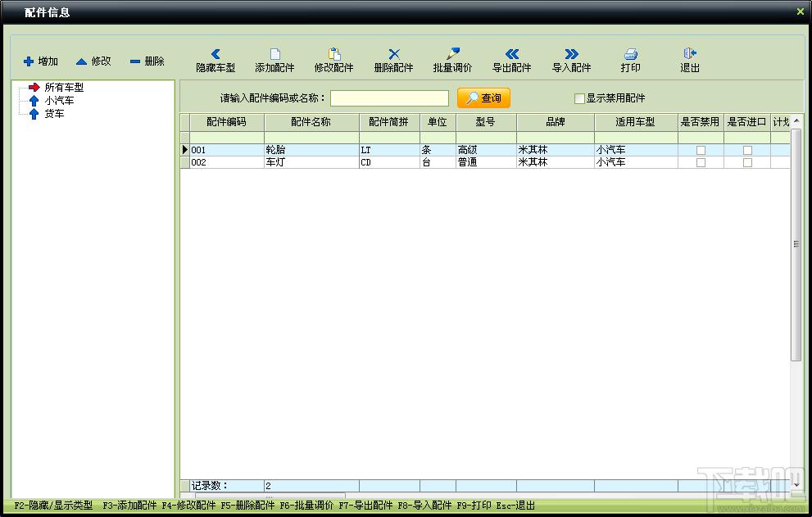
Task: Click the filter cell under 配件编码
Action: [x=227, y=138]
